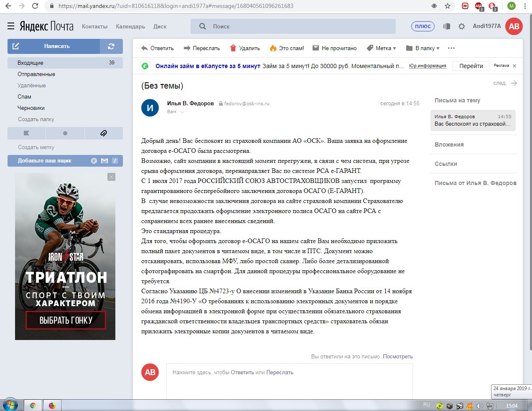Open Календарь in the top navigation

click(x=130, y=26)
